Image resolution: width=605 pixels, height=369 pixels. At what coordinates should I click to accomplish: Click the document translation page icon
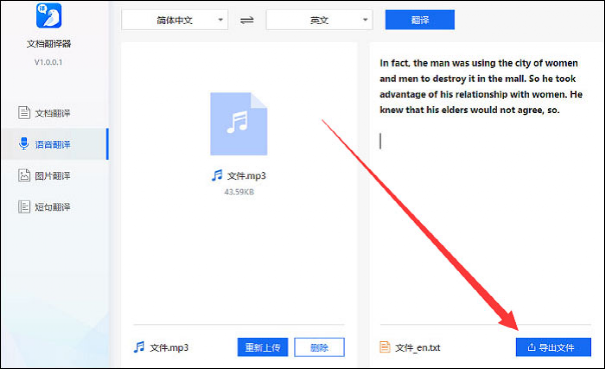24,113
